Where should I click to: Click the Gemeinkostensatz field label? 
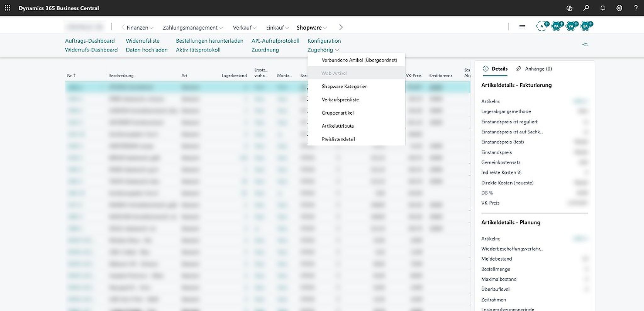pyautogui.click(x=501, y=162)
